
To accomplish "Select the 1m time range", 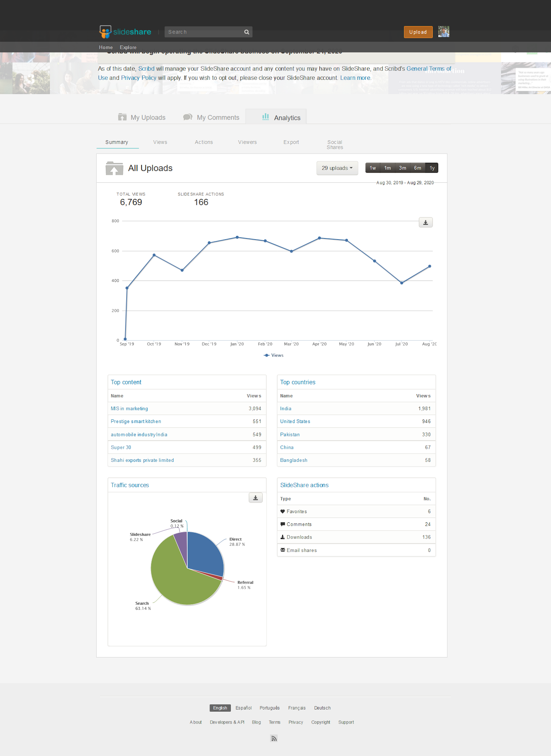I will pos(388,168).
